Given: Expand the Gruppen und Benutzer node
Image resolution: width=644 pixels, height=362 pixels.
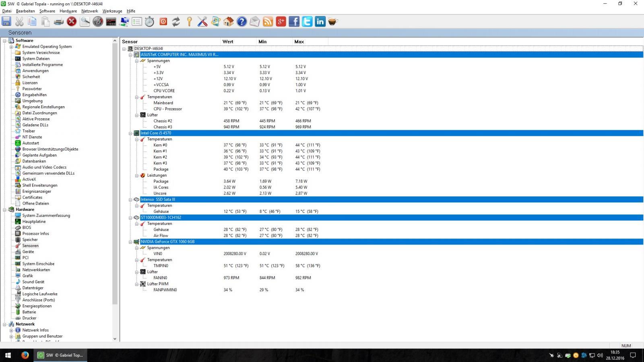Looking at the screenshot, I should tap(11, 336).
